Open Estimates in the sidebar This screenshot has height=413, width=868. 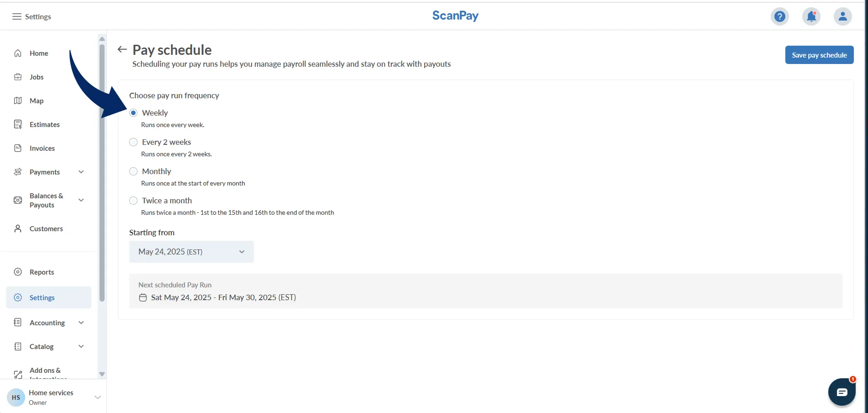[45, 124]
